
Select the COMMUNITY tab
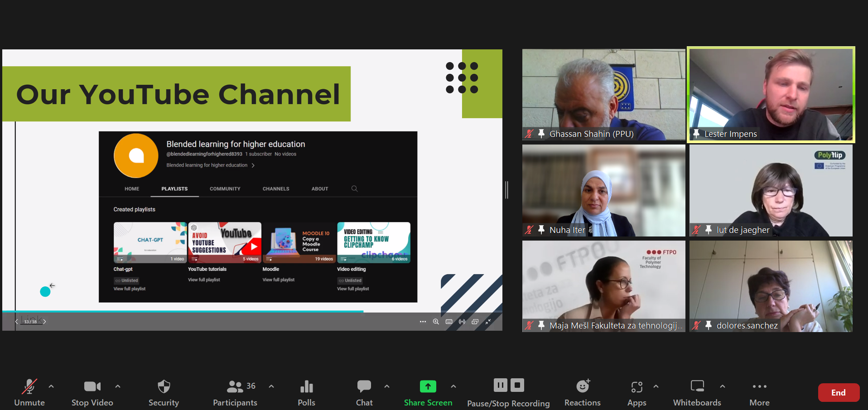[225, 189]
